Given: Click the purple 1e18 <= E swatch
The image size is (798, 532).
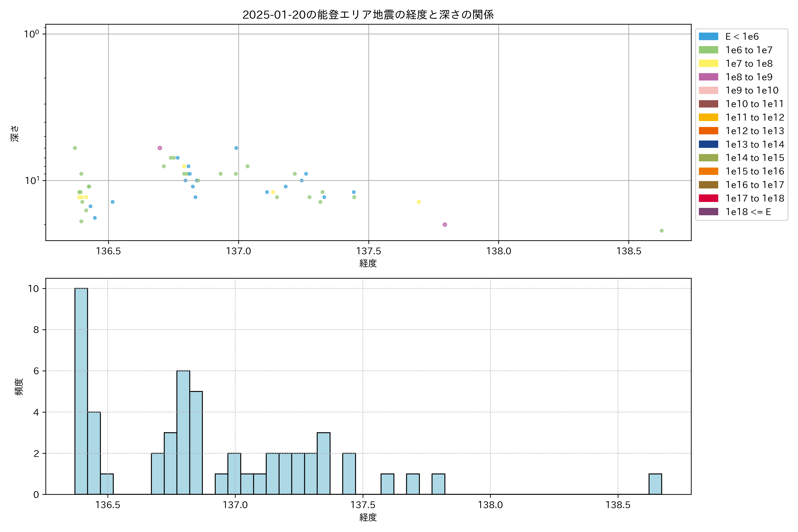Looking at the screenshot, I should [x=708, y=212].
